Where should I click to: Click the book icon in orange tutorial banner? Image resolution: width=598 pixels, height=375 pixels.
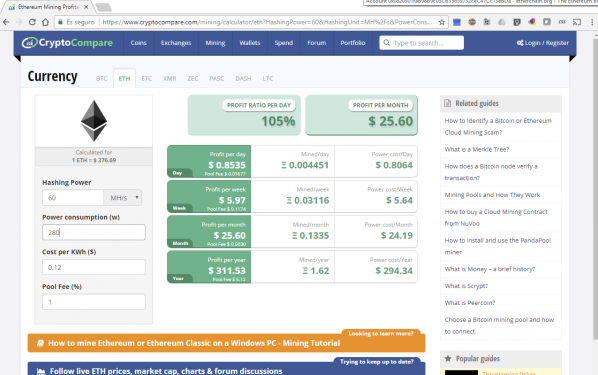click(x=40, y=343)
